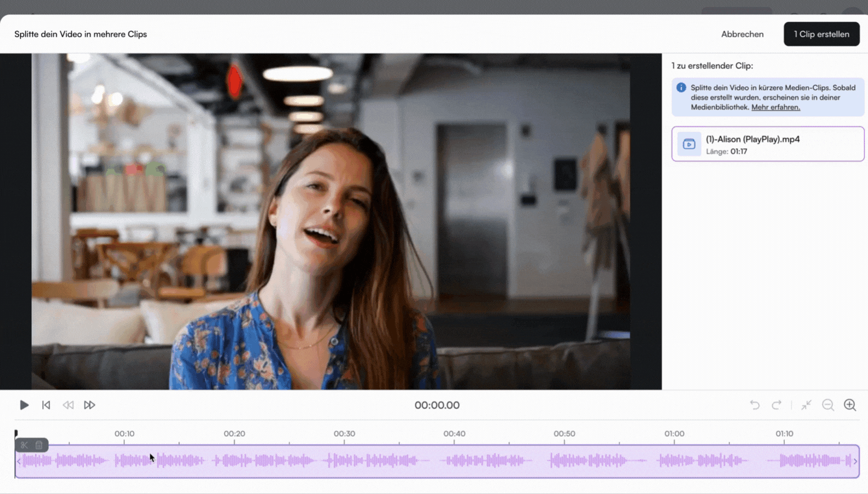Click the left trim handle of the clip

(x=19, y=461)
